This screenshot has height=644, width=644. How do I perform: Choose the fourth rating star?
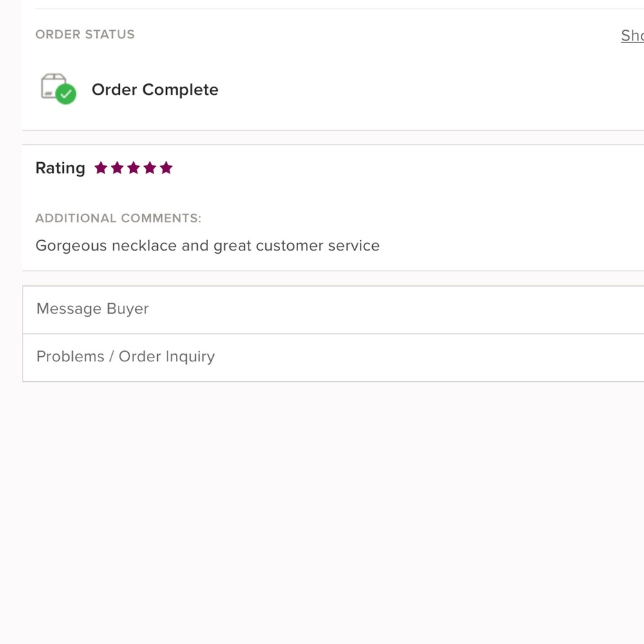click(x=150, y=168)
